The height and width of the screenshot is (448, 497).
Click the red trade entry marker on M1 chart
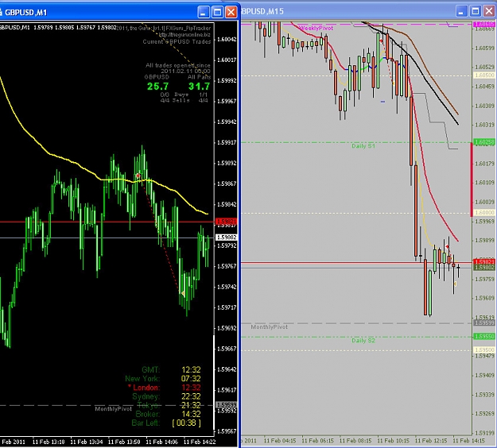pos(138,176)
